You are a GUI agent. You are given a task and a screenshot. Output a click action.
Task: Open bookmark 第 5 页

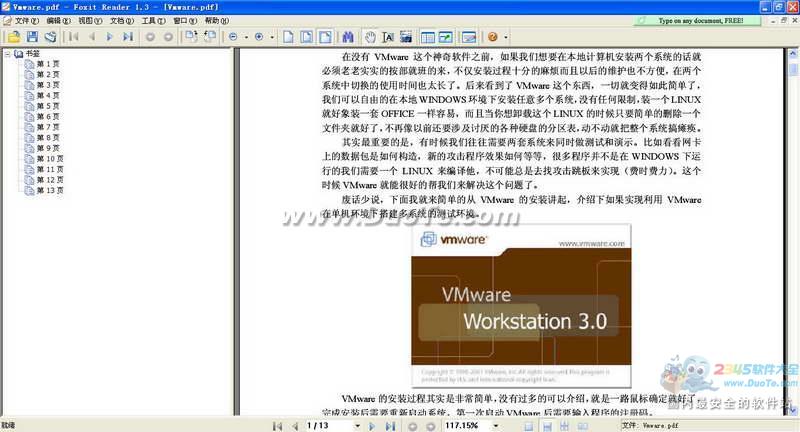(x=48, y=106)
